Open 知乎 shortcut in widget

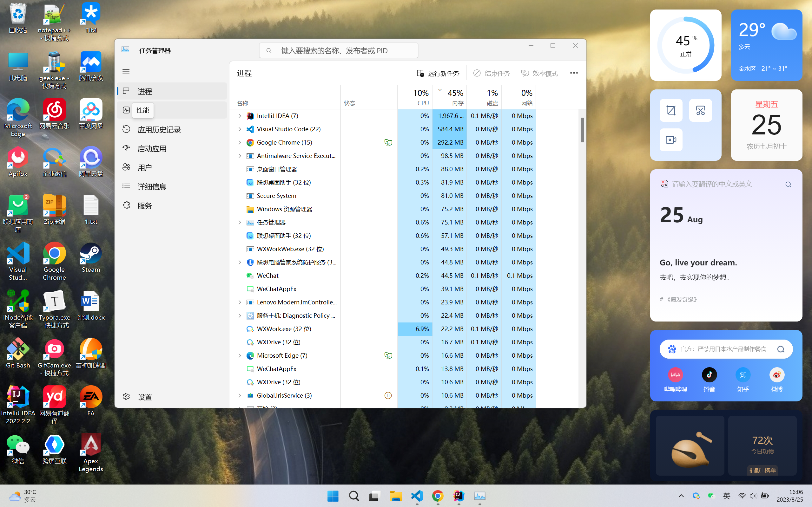743,380
